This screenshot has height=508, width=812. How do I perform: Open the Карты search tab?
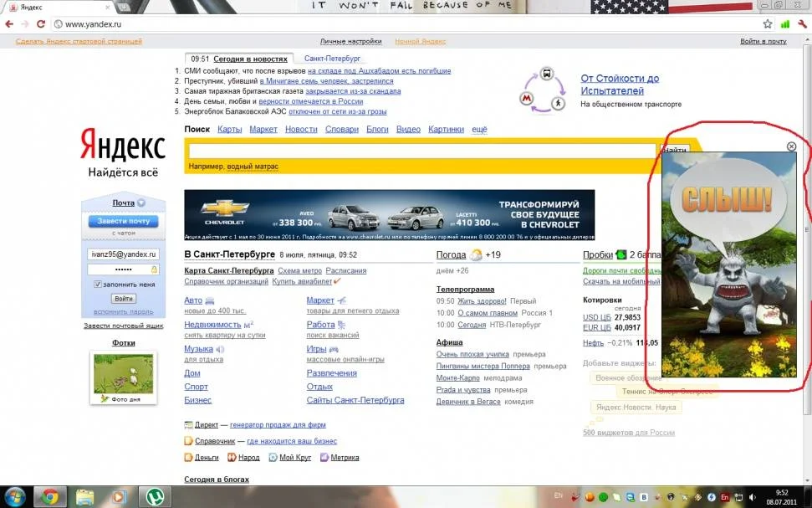coord(229,130)
